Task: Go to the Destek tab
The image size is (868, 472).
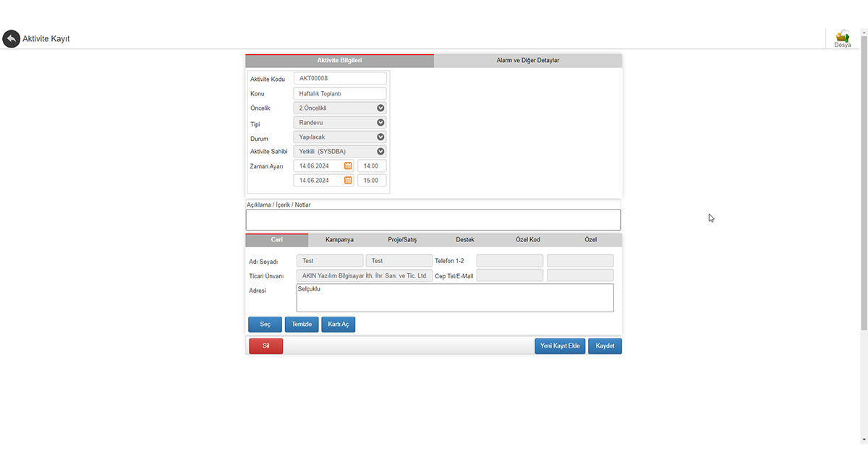Action: coord(465,239)
